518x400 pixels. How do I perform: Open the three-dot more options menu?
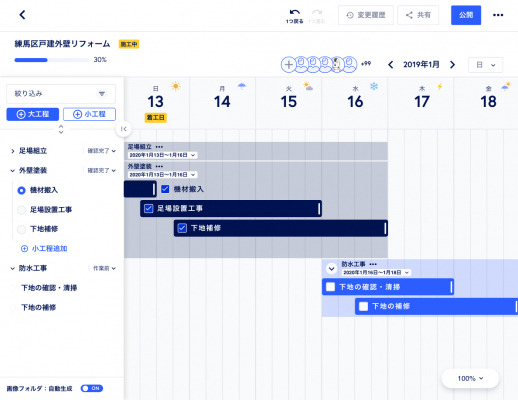click(498, 15)
